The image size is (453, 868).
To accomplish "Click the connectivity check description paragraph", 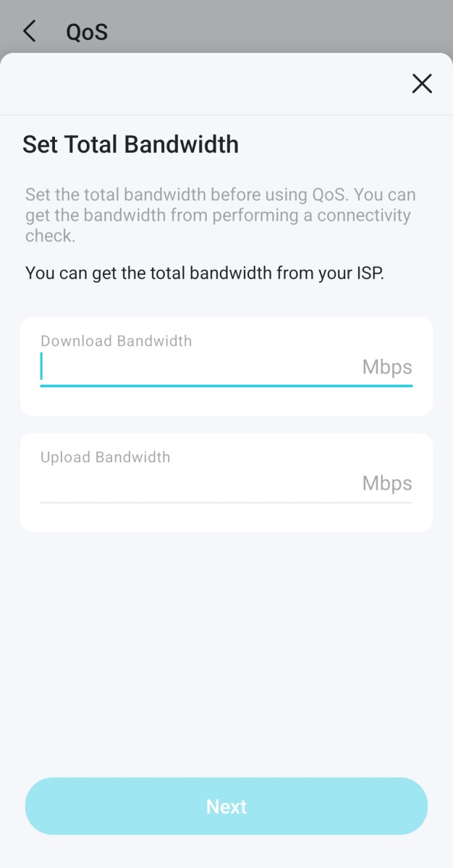I will [x=217, y=214].
